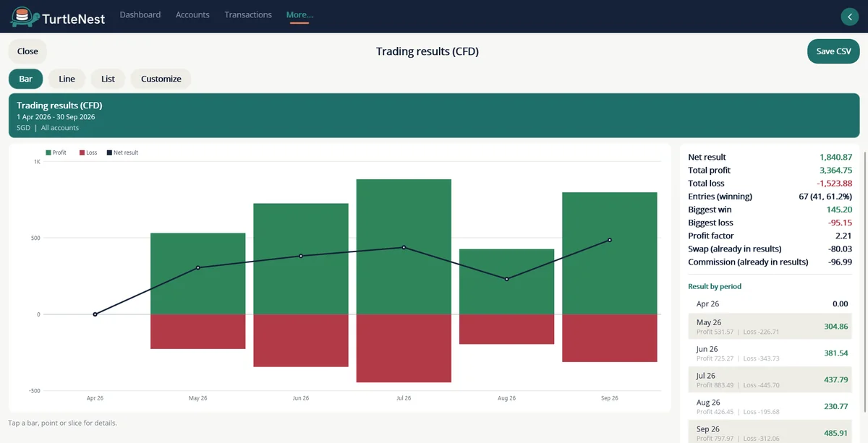
Task: Click the Aug 26 net result point
Action: pyautogui.click(x=506, y=279)
